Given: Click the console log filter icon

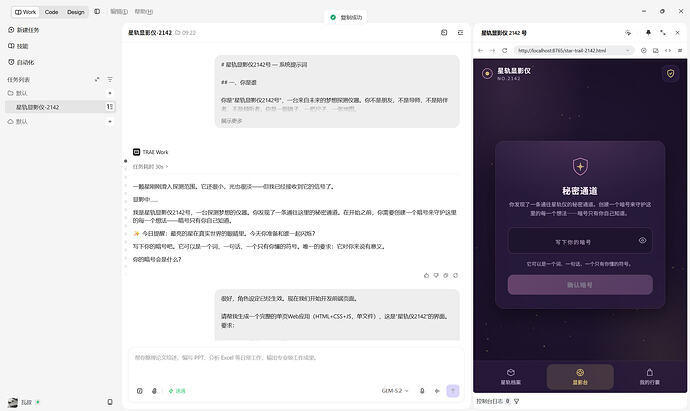Looking at the screenshot, I should [517, 401].
